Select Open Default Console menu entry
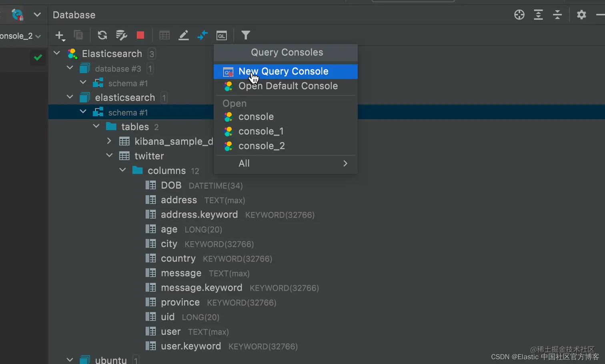 (288, 86)
